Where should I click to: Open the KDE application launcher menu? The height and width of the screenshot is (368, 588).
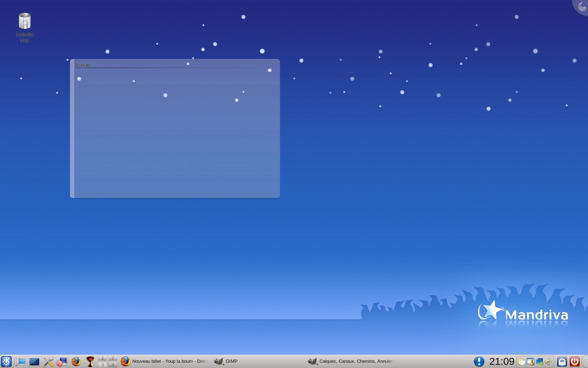(6, 361)
